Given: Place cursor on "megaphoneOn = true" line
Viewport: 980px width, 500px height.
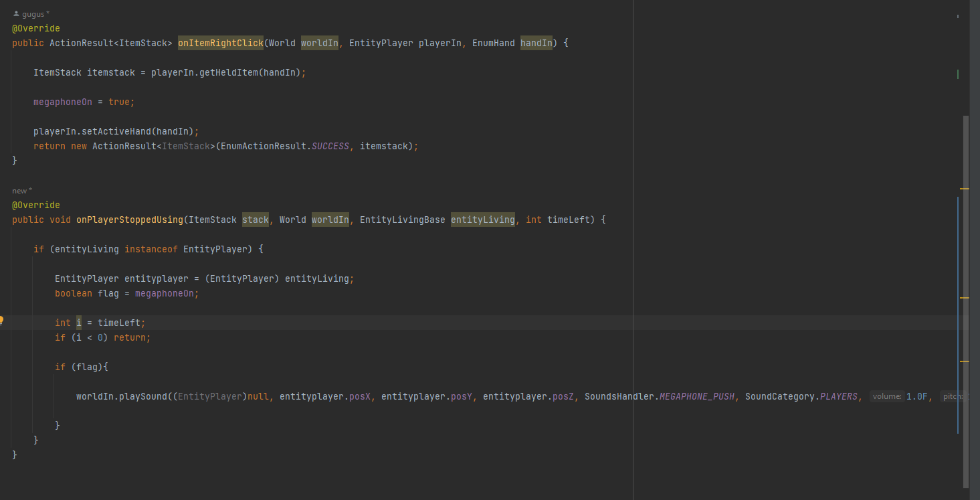Looking at the screenshot, I should point(84,102).
